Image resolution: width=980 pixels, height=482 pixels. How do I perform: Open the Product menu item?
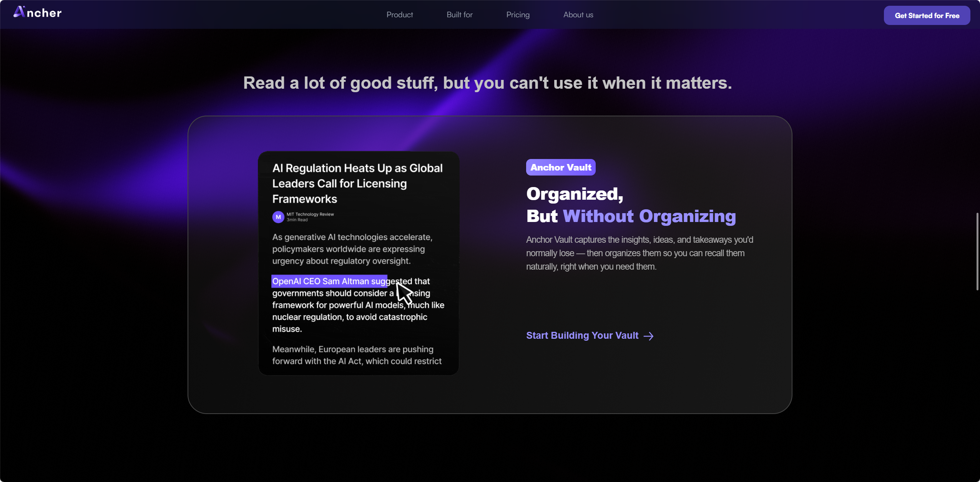[x=400, y=15]
